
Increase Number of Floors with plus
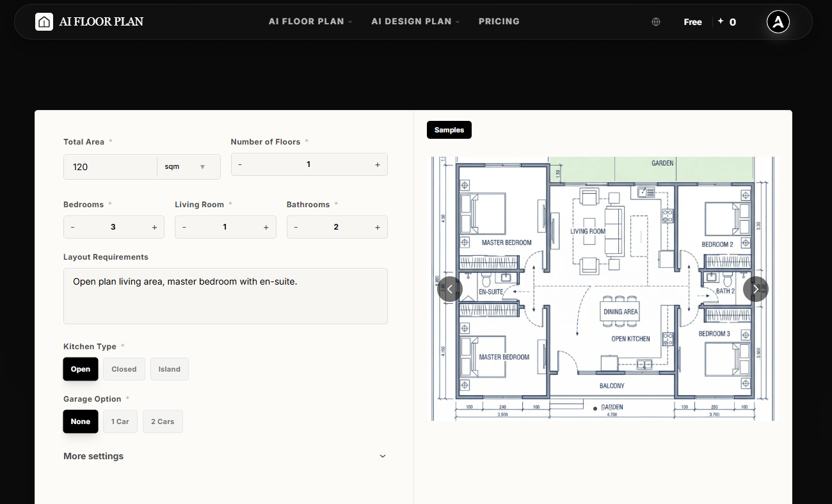click(x=378, y=164)
